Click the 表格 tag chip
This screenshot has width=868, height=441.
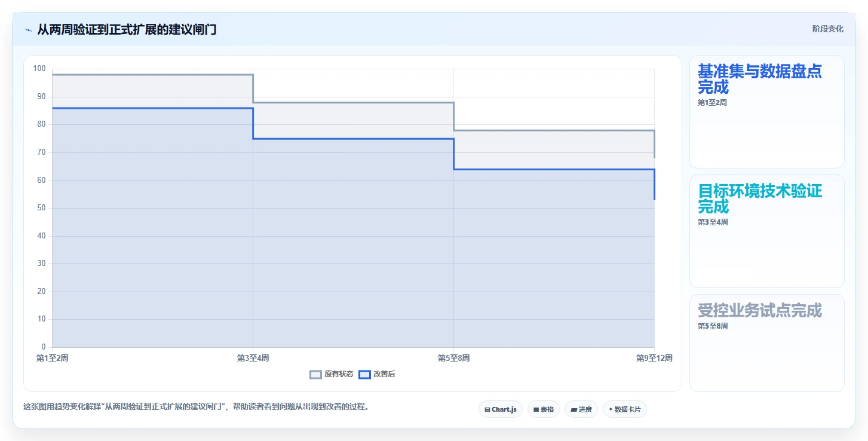click(544, 409)
